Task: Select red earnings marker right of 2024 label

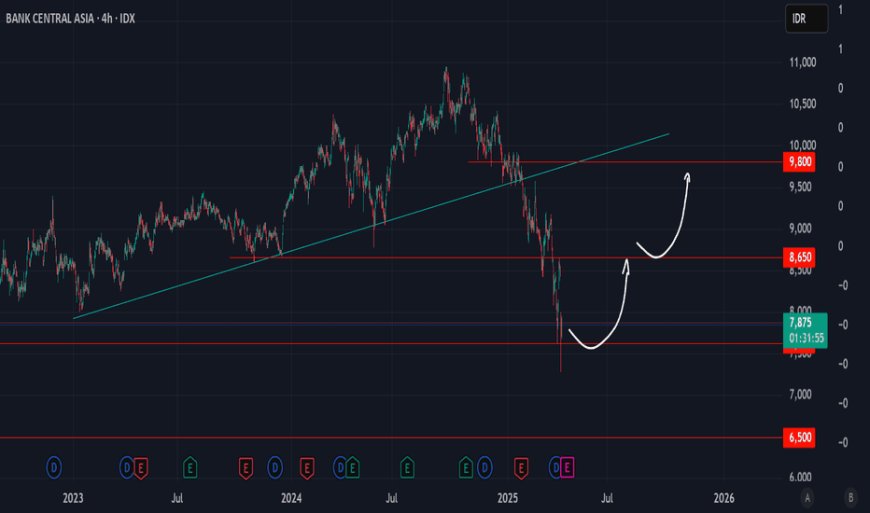Action: (x=307, y=466)
